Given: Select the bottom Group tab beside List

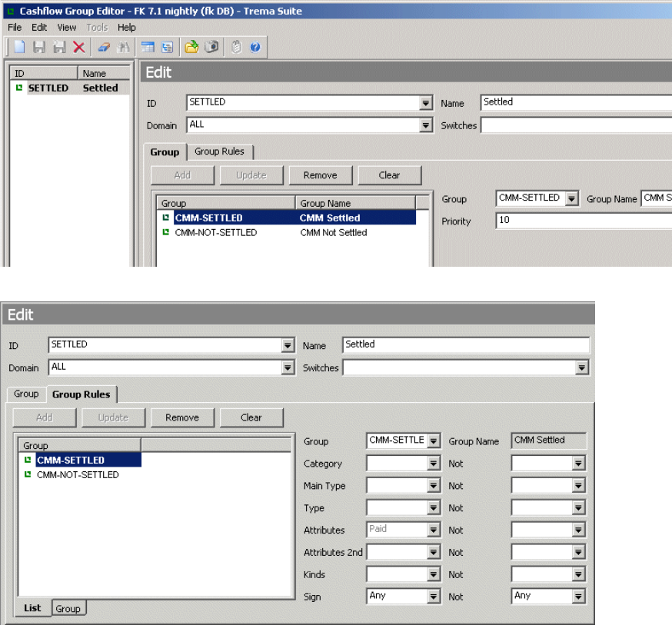Looking at the screenshot, I should 68,609.
